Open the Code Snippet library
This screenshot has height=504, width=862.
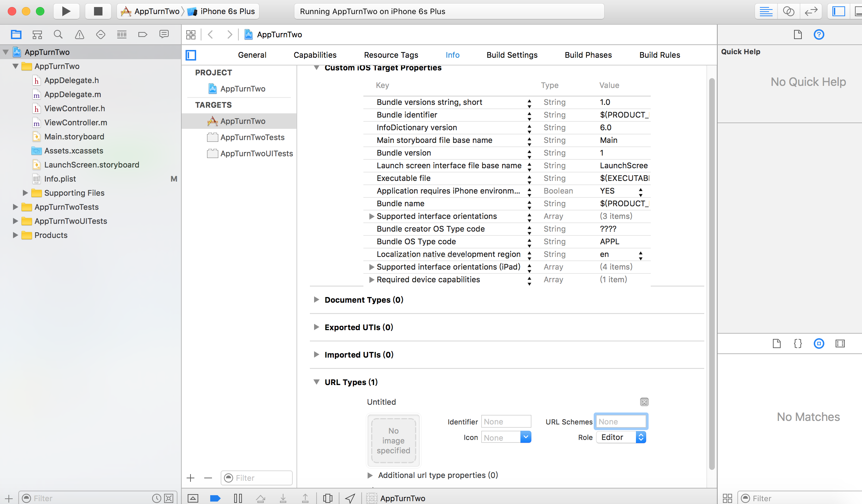pos(798,344)
